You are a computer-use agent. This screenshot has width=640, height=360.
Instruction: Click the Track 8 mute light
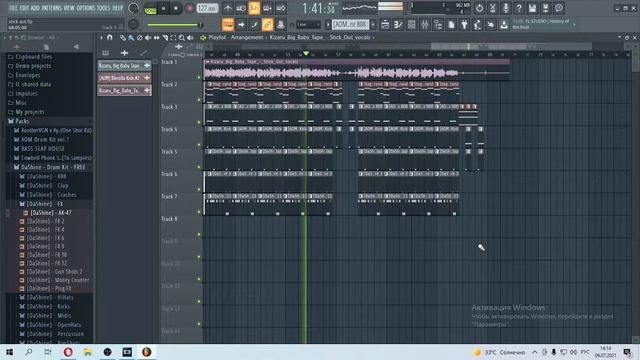199,234
